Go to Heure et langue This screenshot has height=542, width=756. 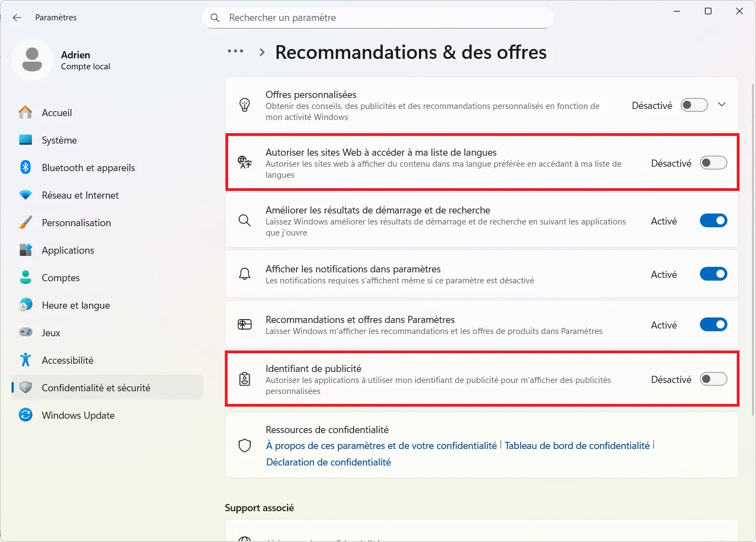pyautogui.click(x=107, y=305)
